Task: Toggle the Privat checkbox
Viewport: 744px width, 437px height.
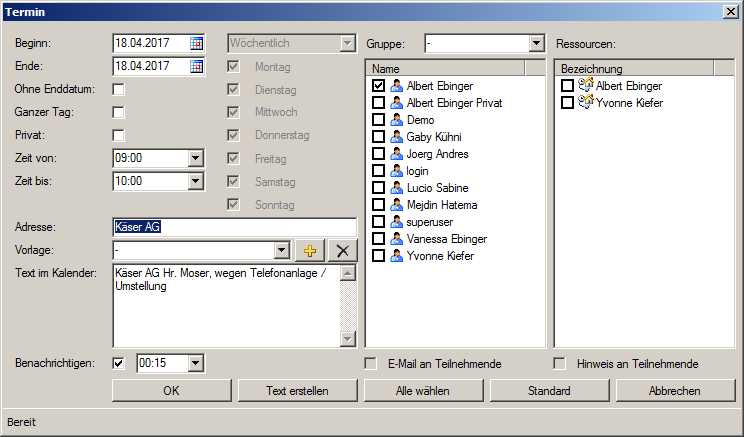Action: 119,135
